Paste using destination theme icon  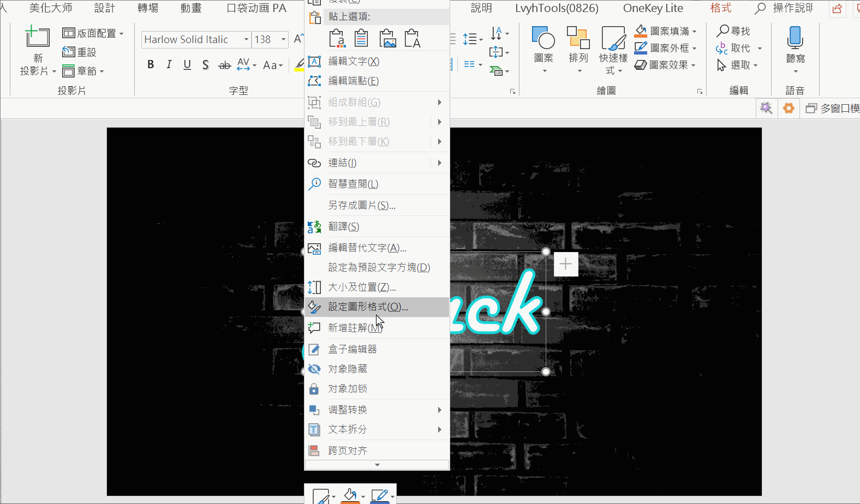pos(361,38)
